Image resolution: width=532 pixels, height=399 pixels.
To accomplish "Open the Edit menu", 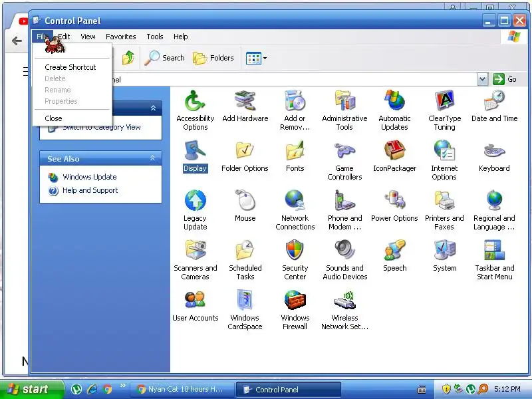I will [x=64, y=37].
